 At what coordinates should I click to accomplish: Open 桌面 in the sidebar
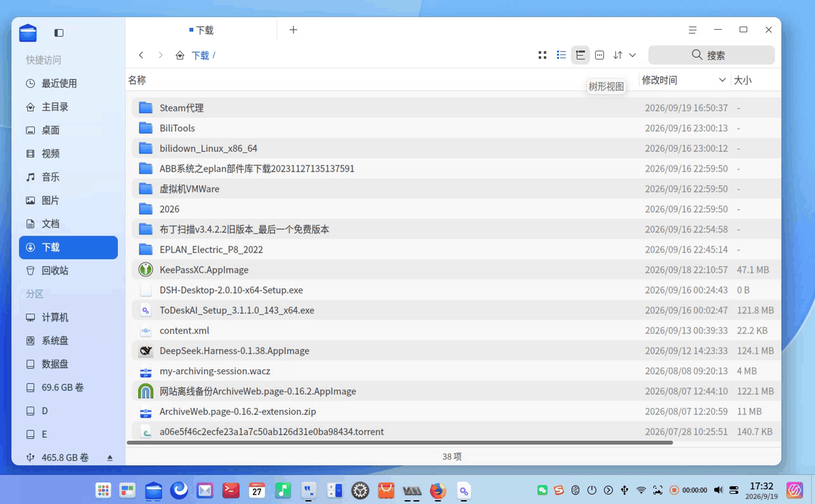click(x=68, y=130)
